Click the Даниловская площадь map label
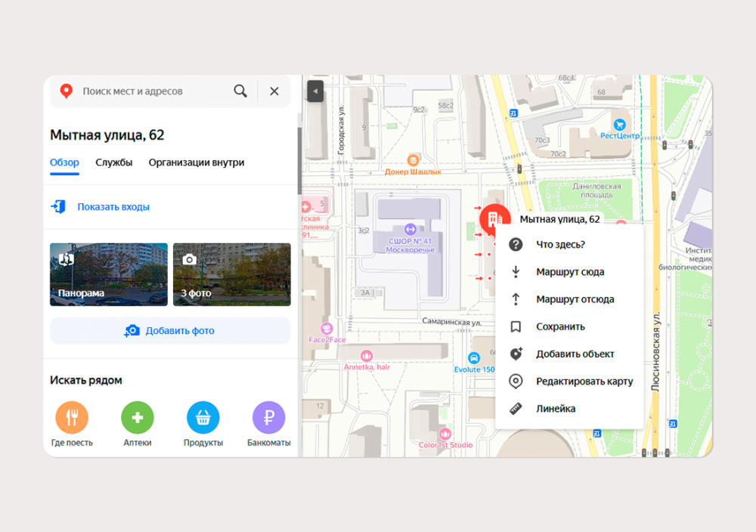This screenshot has width=756, height=532. click(x=596, y=190)
